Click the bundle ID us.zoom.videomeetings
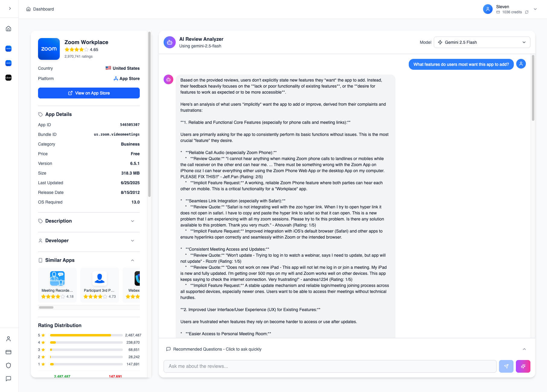Image resolution: width=547 pixels, height=392 pixels. point(117,134)
